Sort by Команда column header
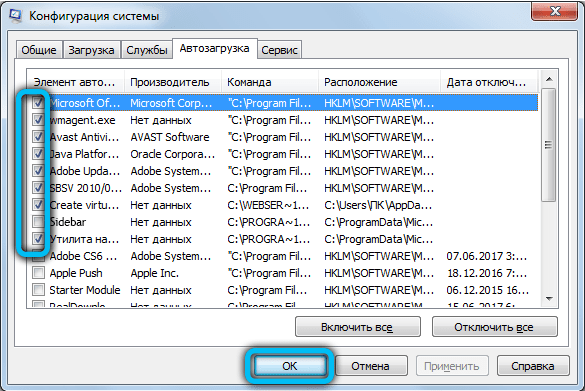 [x=270, y=82]
